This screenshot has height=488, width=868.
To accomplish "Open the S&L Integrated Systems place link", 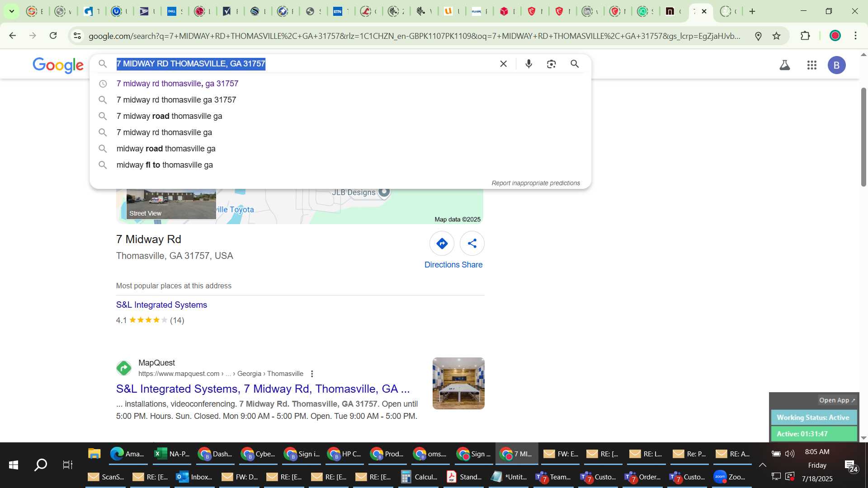I will click(161, 305).
